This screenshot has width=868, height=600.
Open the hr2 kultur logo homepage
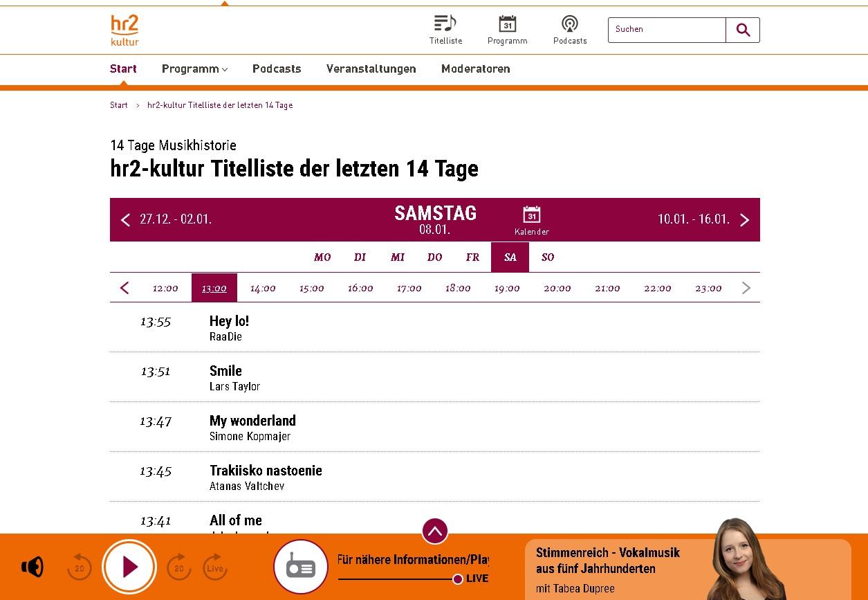pyautogui.click(x=124, y=30)
